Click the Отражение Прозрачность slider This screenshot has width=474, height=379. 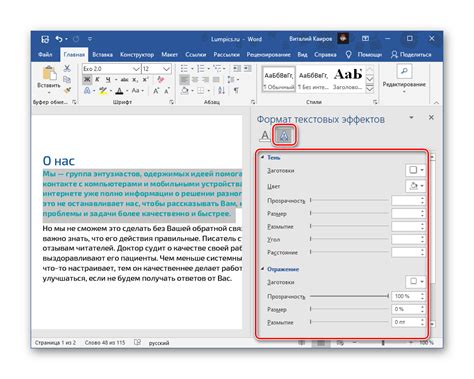pyautogui.click(x=349, y=296)
